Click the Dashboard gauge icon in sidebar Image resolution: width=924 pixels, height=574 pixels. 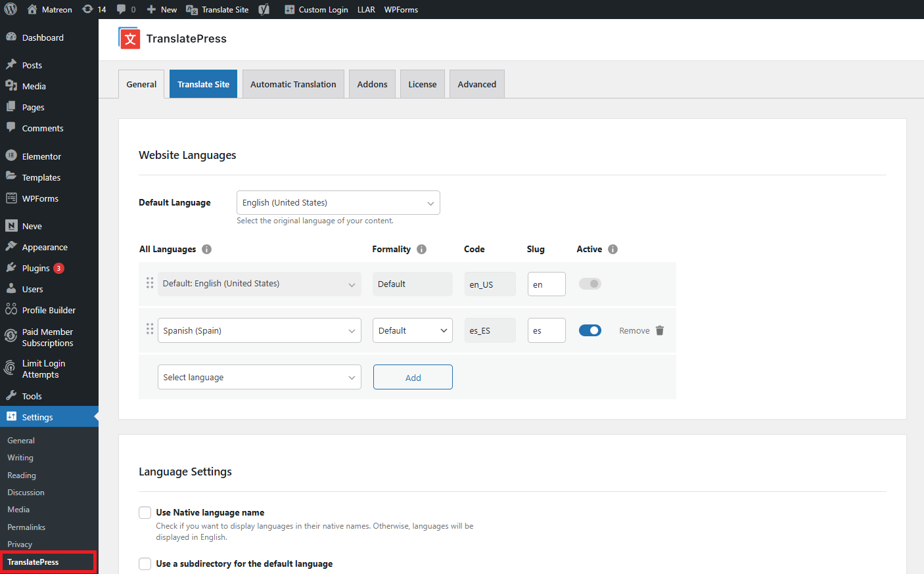tap(11, 37)
